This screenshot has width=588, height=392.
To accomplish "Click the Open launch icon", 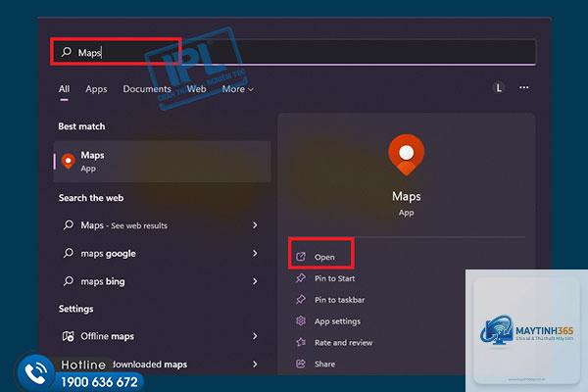I will [301, 257].
